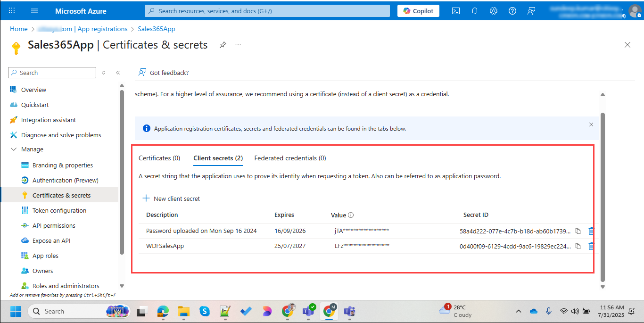Viewport: 644px width, 323px height.
Task: Collapse the left navigation pane
Action: tap(118, 73)
